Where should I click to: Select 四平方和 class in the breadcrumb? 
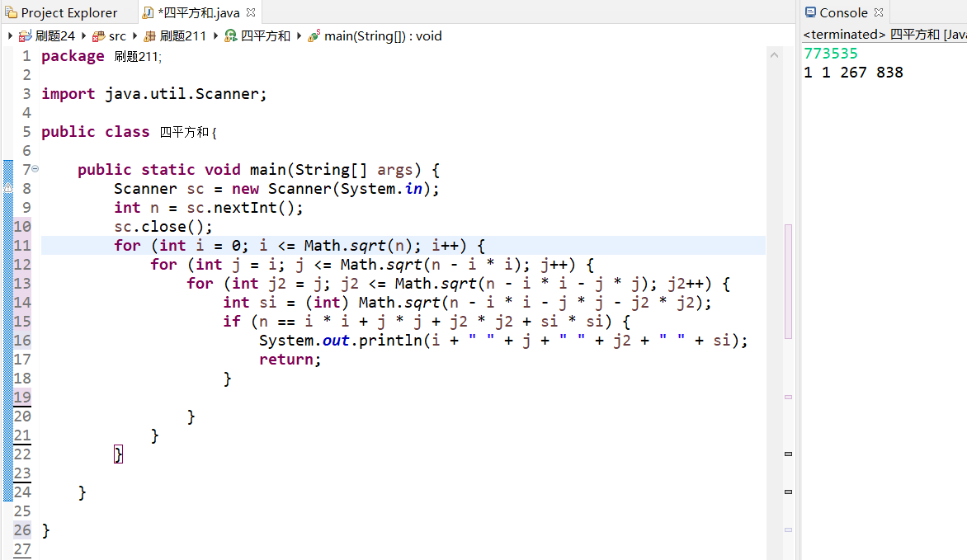pos(265,36)
